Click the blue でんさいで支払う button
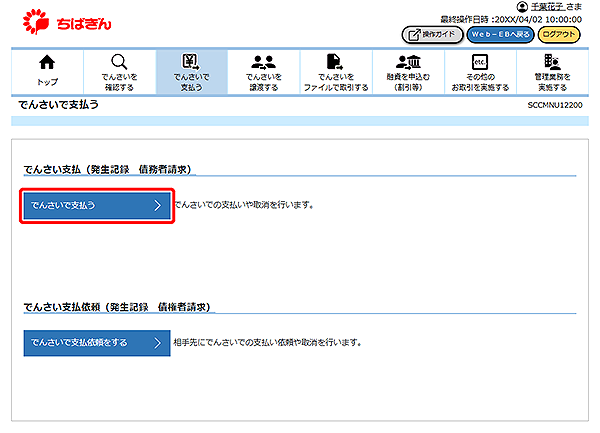The image size is (600, 433). click(x=97, y=205)
